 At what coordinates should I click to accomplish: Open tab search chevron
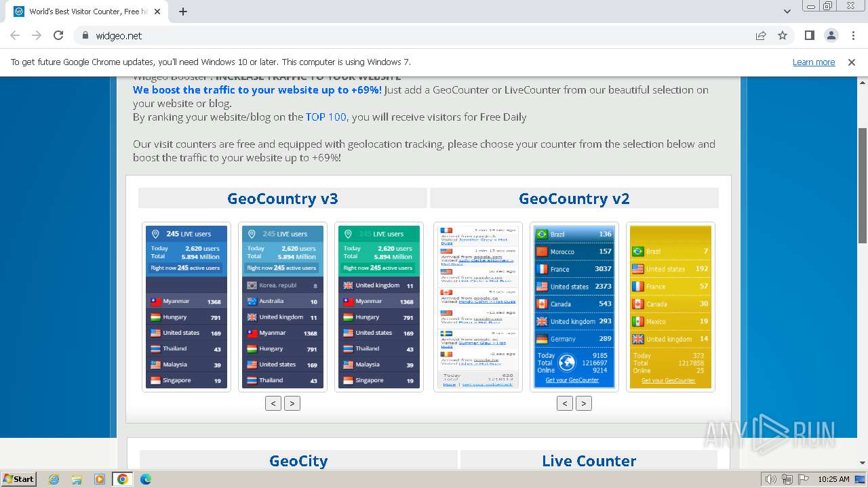click(x=787, y=12)
